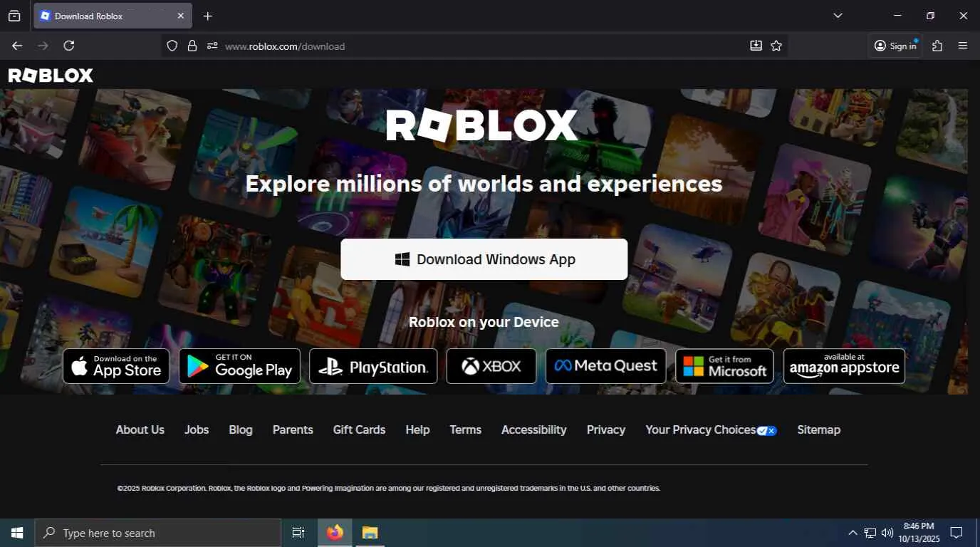980x547 pixels.
Task: Open the Firefox application menu
Action: pos(963,46)
